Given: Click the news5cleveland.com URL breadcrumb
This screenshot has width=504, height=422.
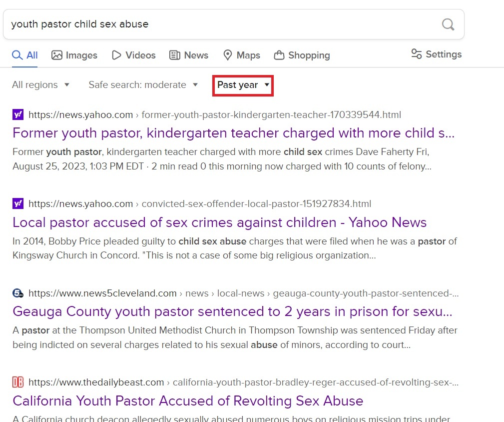Looking at the screenshot, I should click(102, 293).
